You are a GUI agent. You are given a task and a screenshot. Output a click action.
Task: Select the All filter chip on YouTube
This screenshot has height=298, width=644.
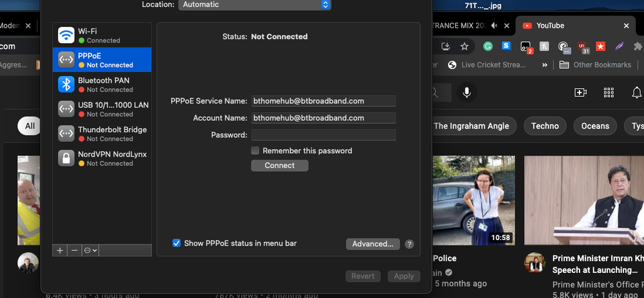(30, 126)
